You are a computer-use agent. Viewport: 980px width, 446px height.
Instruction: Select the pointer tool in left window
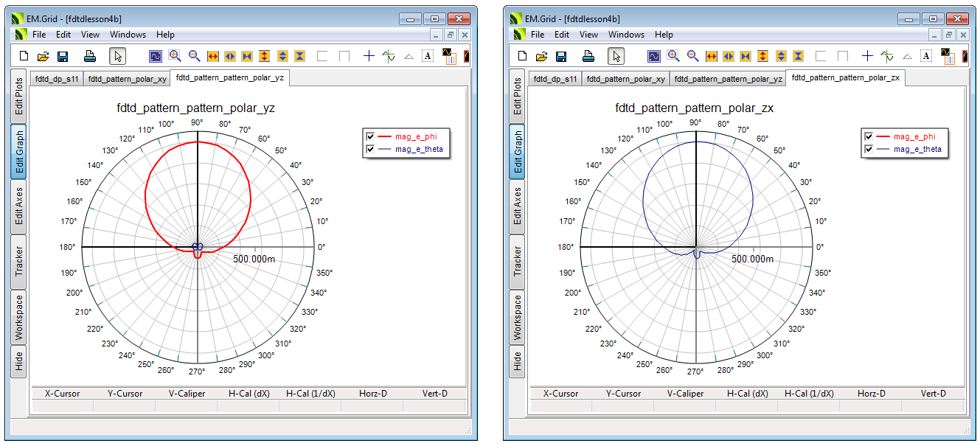point(118,56)
